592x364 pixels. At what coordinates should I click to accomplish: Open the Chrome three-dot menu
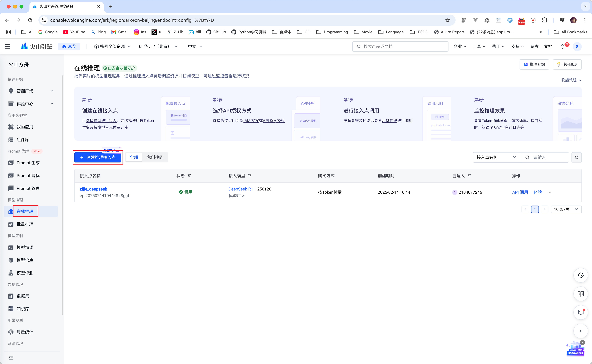click(x=585, y=20)
